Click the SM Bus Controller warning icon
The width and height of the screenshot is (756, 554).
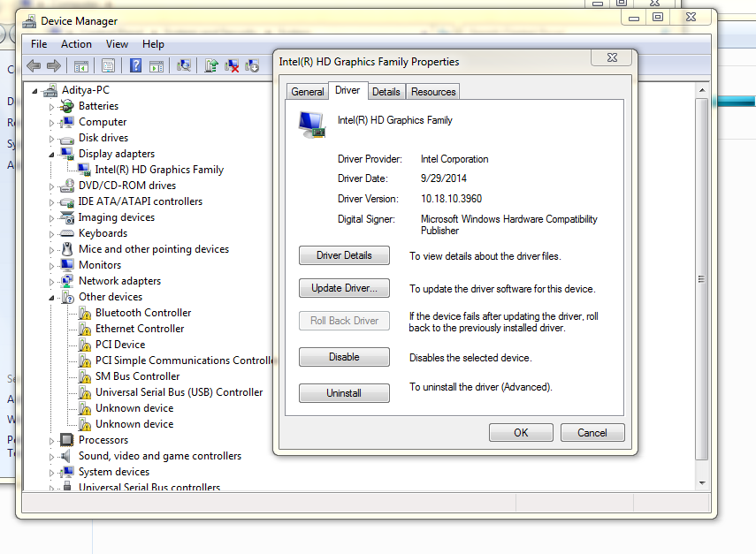pos(85,376)
